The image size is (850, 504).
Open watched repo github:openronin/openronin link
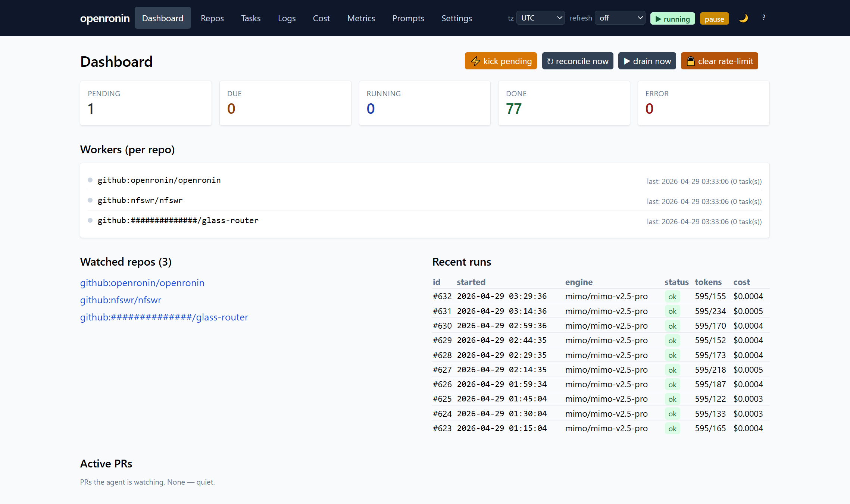point(142,283)
